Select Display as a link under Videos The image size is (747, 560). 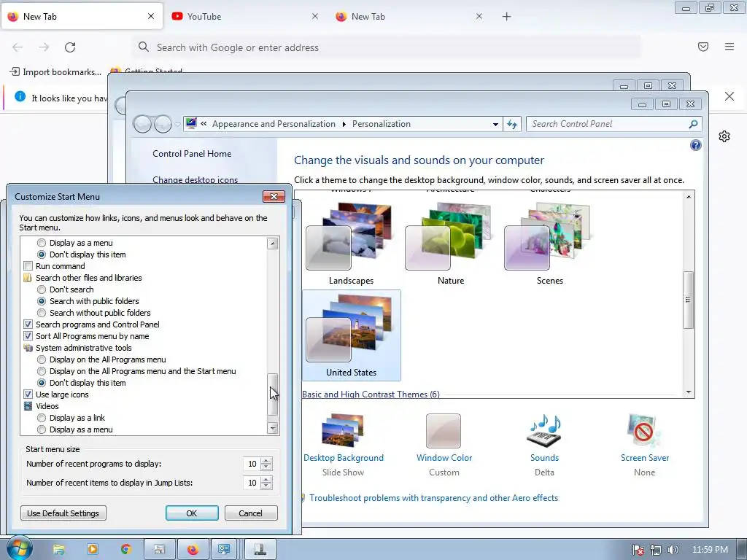[42, 418]
